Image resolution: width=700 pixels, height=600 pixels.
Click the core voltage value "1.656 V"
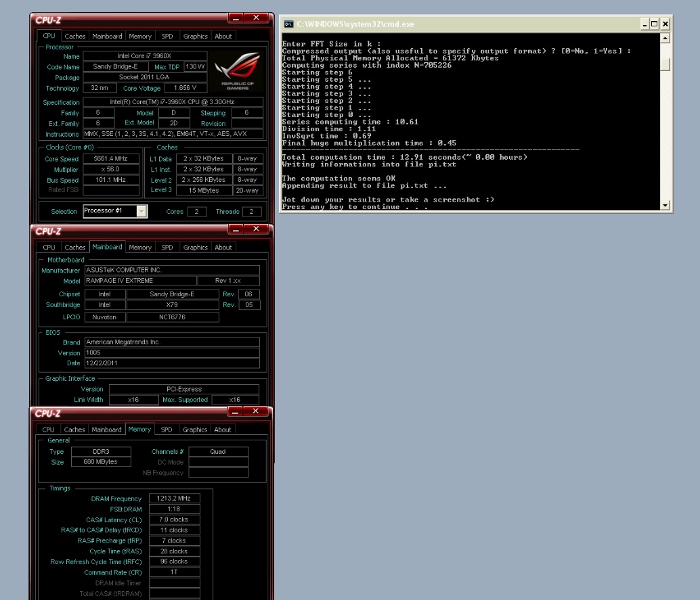(185, 88)
